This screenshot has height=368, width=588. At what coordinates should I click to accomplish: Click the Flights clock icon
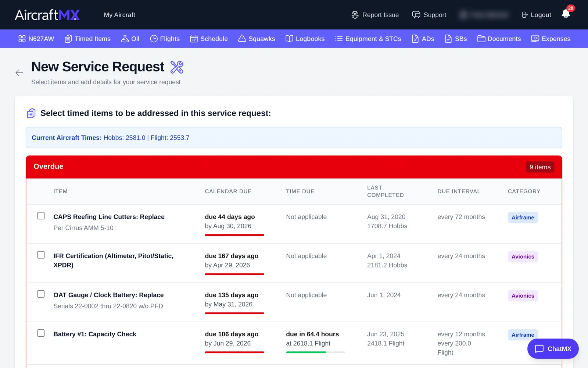pos(154,39)
